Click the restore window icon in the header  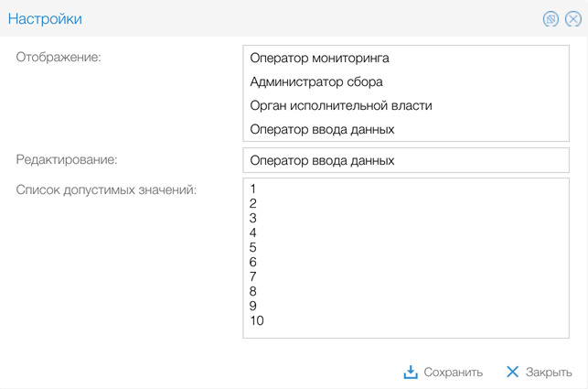tap(551, 19)
